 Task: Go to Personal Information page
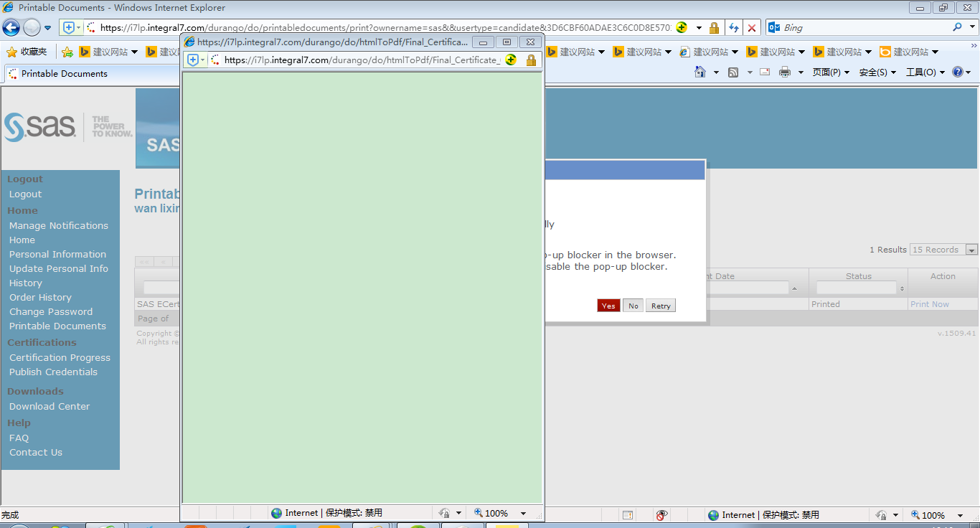[x=57, y=254]
